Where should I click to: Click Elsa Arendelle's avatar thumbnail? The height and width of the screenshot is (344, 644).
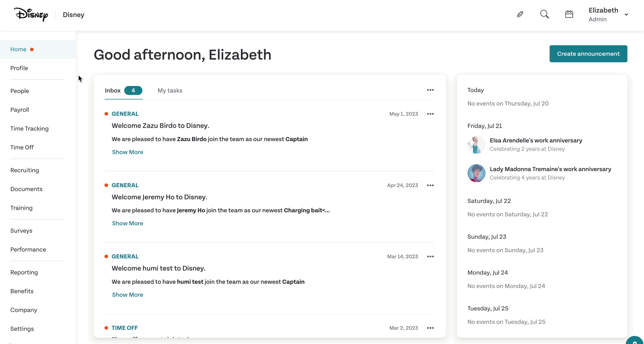tap(476, 145)
